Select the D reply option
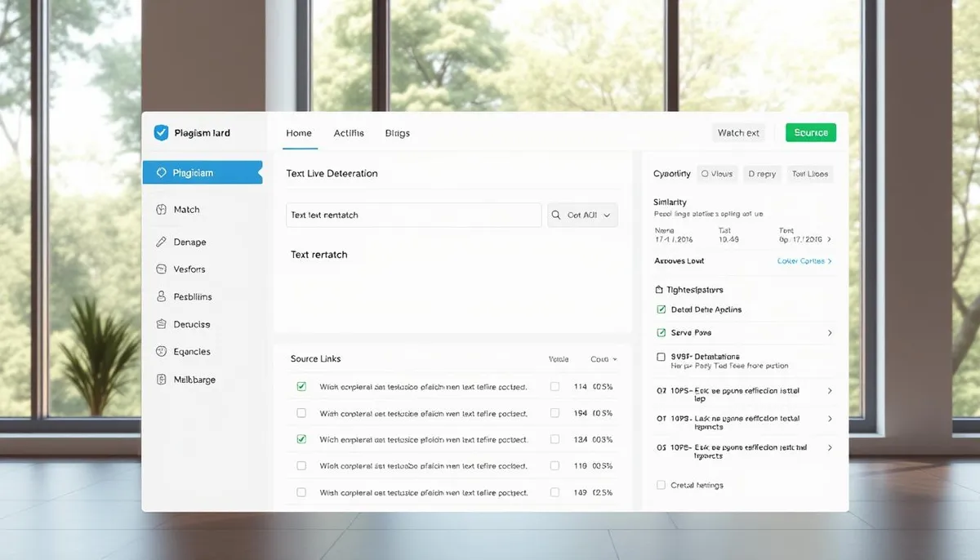This screenshot has height=560, width=980. coord(761,174)
